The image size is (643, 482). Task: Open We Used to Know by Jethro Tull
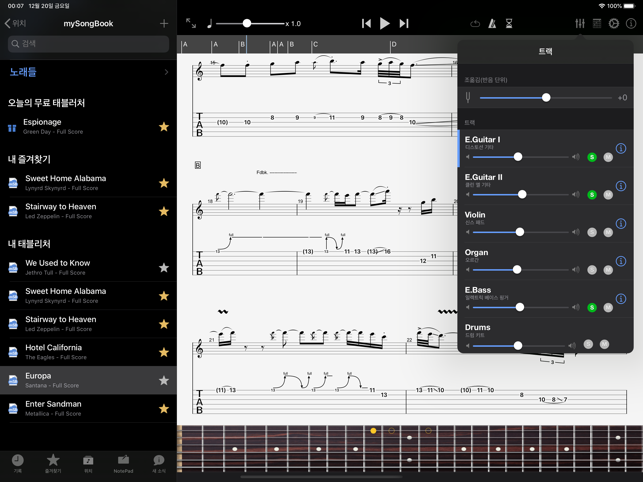[88, 268]
